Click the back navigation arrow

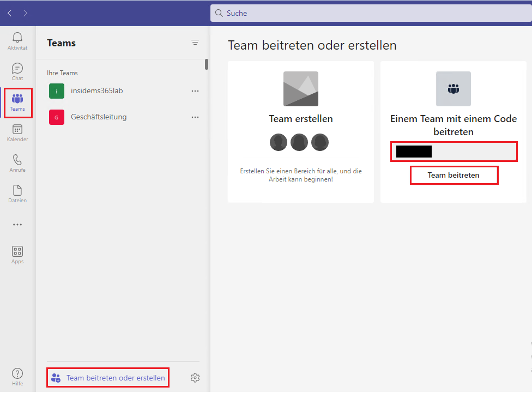[9, 13]
